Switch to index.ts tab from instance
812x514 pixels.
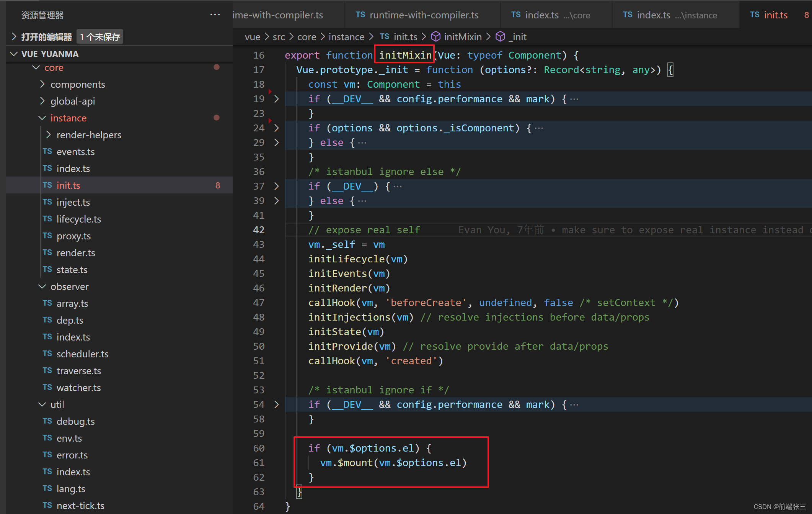675,15
